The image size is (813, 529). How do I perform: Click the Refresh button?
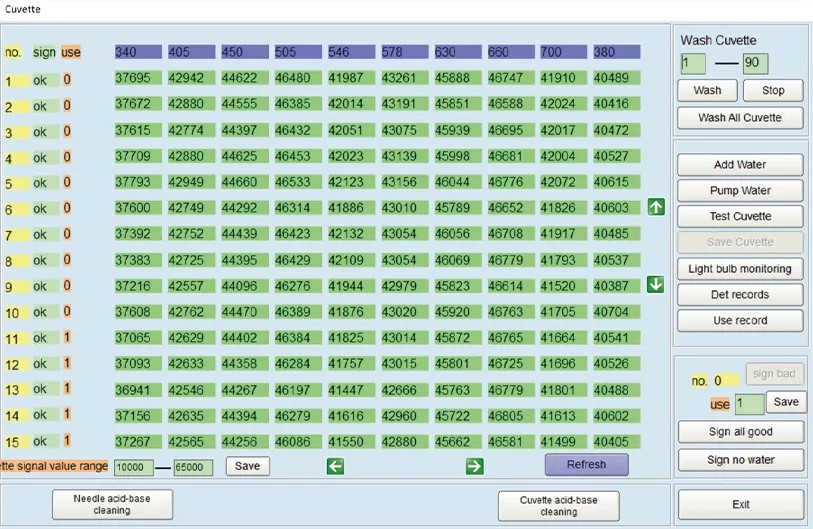pyautogui.click(x=586, y=465)
